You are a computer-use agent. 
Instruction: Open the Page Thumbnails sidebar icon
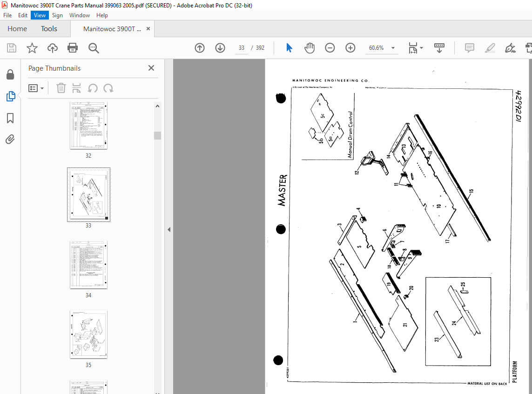tap(11, 96)
